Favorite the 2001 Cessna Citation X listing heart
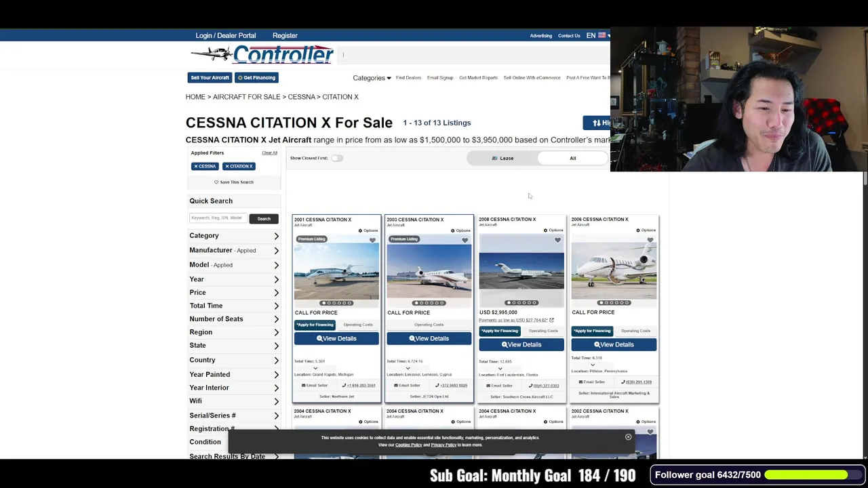Viewport: 868px width, 488px height. coord(372,240)
